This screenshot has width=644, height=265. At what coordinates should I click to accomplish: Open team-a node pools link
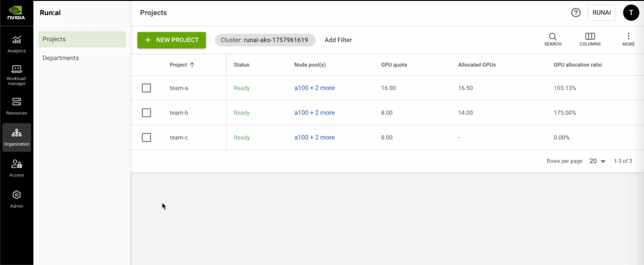coord(314,88)
